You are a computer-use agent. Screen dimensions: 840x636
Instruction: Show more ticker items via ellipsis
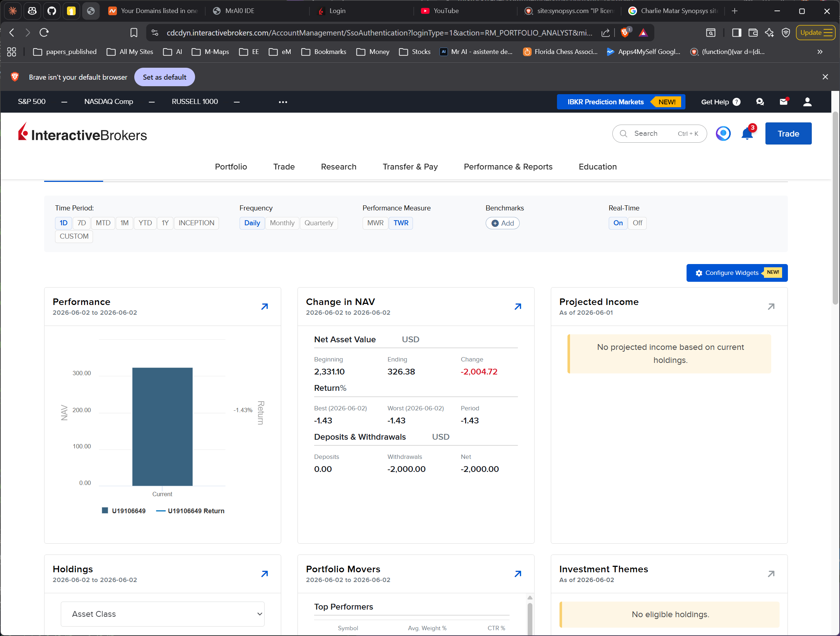pyautogui.click(x=283, y=102)
